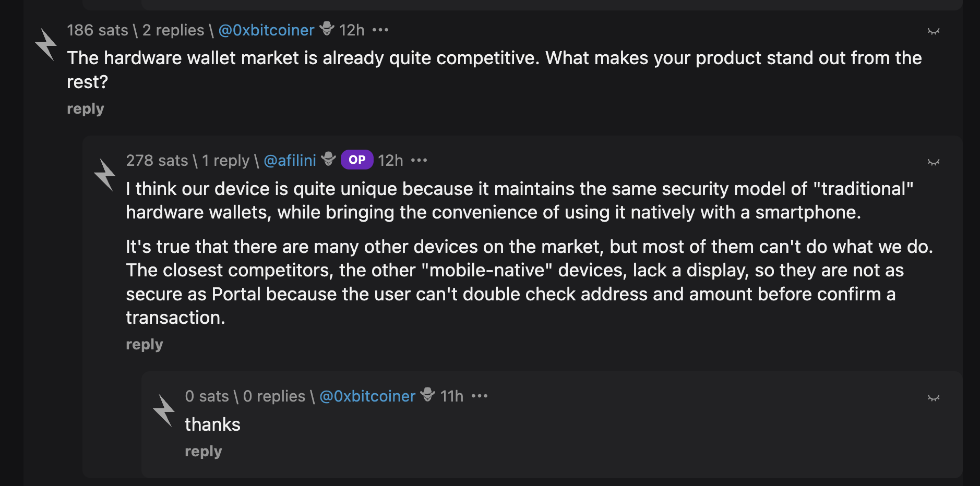Screen dimensions: 980x486
Task: Open @0xbitcoiner profile from thanks comment
Action: pos(367,396)
